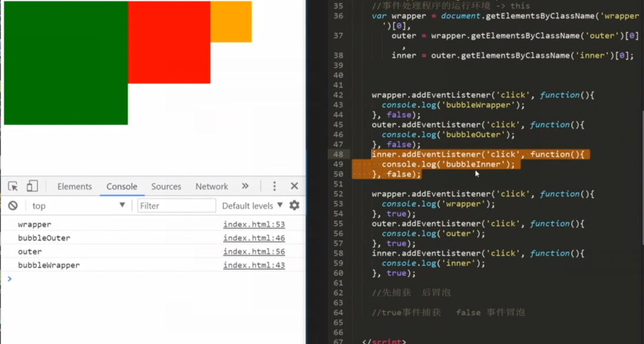Image resolution: width=644 pixels, height=344 pixels.
Task: Select the 'outer' console log message
Action: click(29, 251)
